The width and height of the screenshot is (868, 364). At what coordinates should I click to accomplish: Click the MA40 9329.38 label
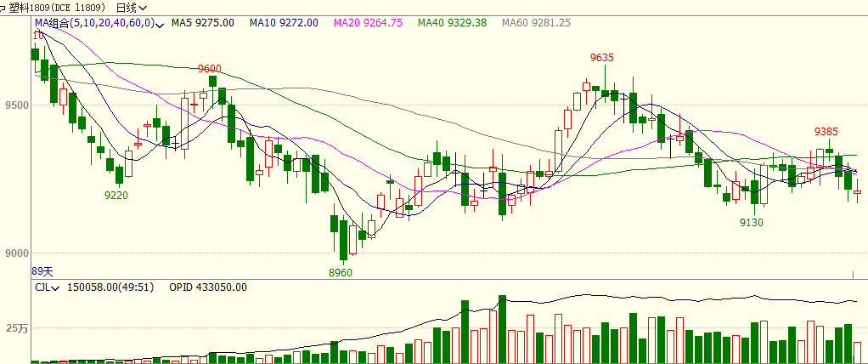pyautogui.click(x=453, y=23)
